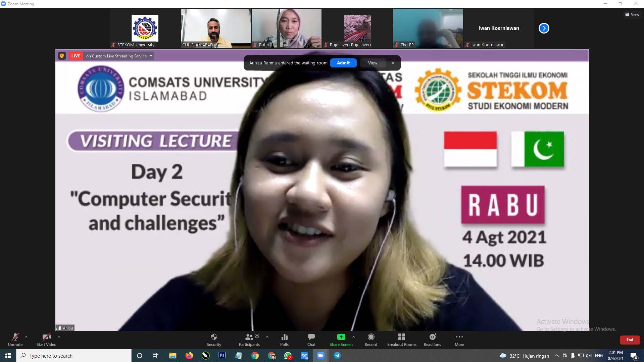This screenshot has height=362, width=644.
Task: Select the CUI ISLAMABAD video thumbnail
Action: click(x=216, y=28)
